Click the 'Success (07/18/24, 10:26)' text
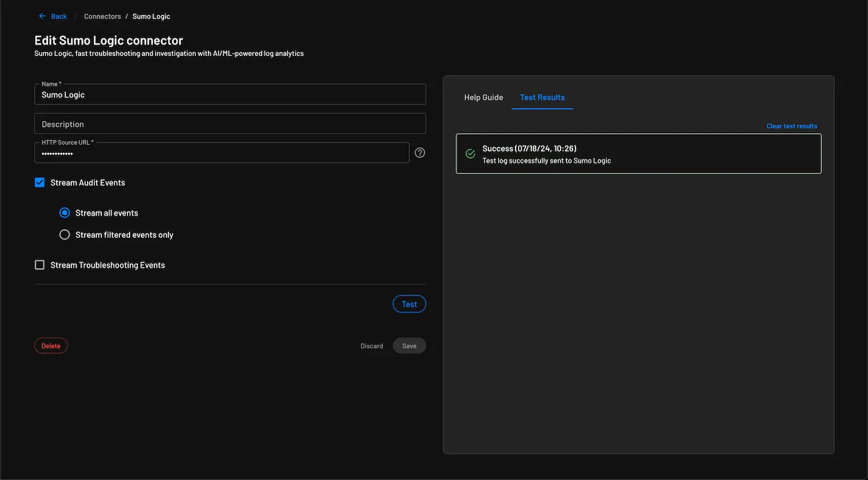Screen dimensions: 868x480 [529, 148]
